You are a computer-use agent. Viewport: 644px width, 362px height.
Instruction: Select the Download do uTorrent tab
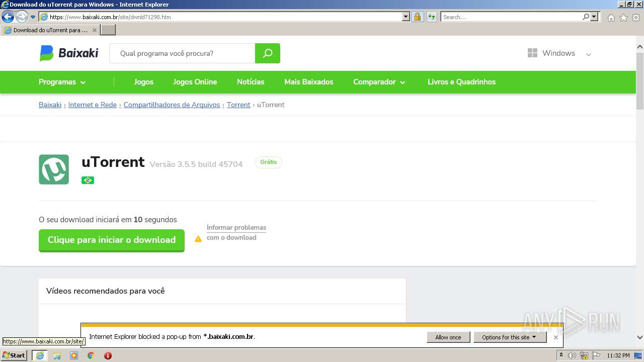(x=50, y=30)
